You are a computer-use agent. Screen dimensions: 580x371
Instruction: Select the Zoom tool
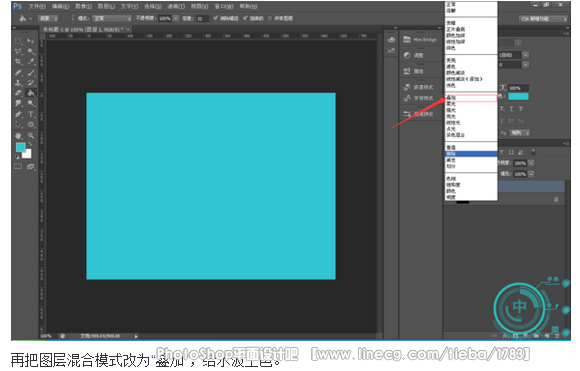31,136
